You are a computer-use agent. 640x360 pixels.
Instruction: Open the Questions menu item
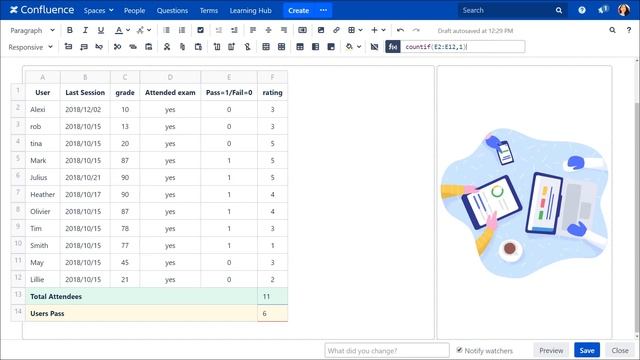click(172, 11)
